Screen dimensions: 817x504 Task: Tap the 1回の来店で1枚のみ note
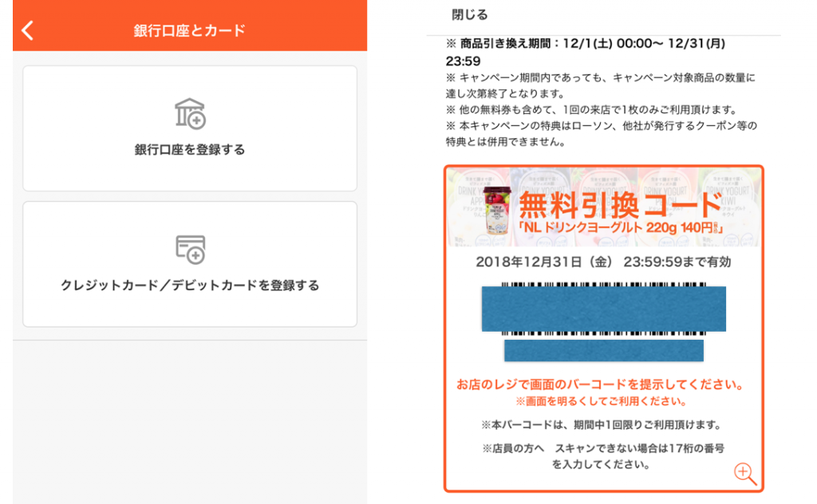coord(593,110)
